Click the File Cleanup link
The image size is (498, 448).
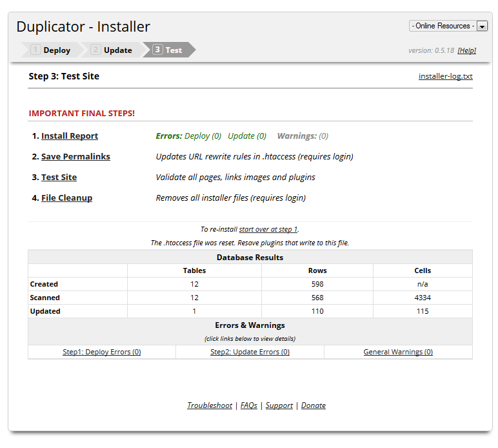click(66, 198)
